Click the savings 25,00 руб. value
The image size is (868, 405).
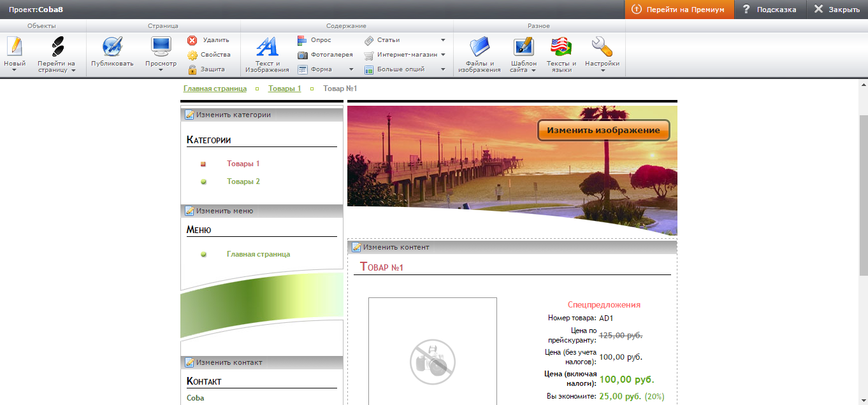[x=620, y=396]
